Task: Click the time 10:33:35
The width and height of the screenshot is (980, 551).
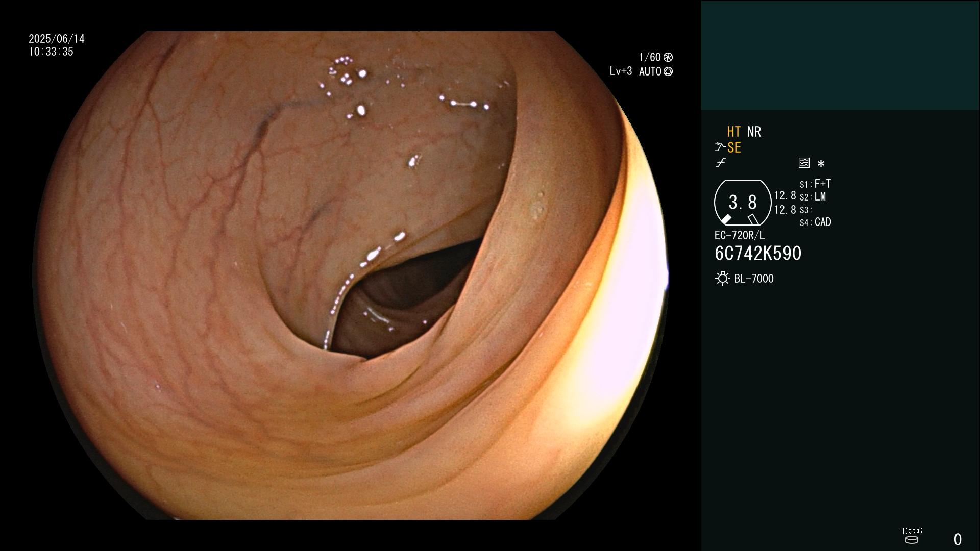Action: [51, 52]
